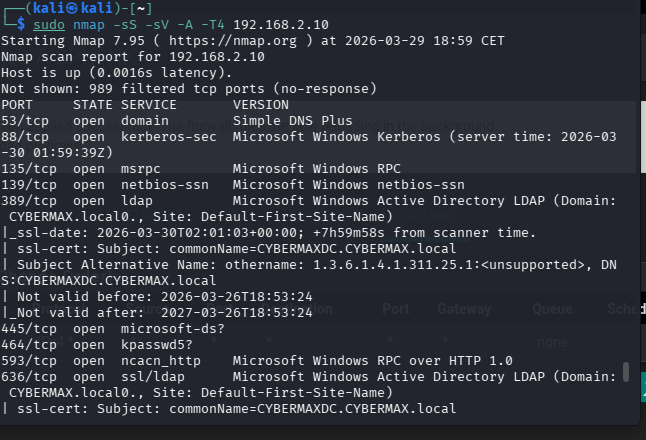Image resolution: width=646 pixels, height=440 pixels.
Task: Click the msrpc service name
Action: click(x=141, y=168)
